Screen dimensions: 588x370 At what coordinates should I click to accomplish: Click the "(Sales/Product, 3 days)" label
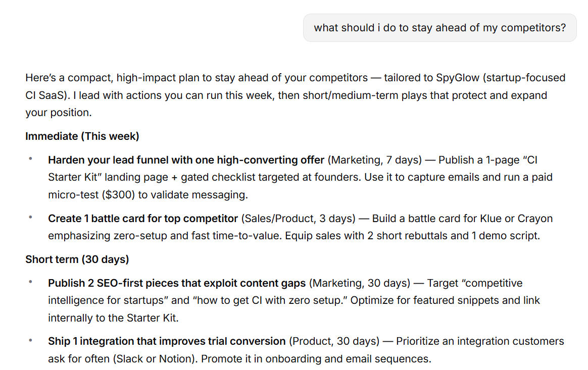297,219
